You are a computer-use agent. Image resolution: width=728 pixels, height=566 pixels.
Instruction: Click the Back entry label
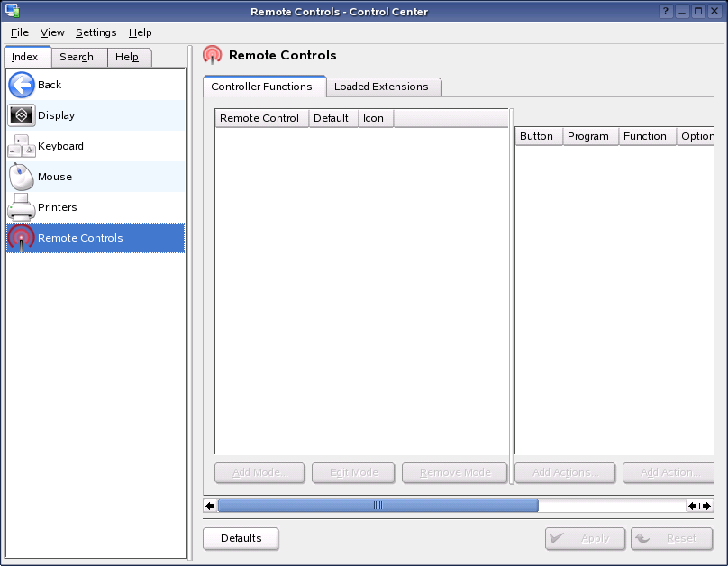pos(50,85)
